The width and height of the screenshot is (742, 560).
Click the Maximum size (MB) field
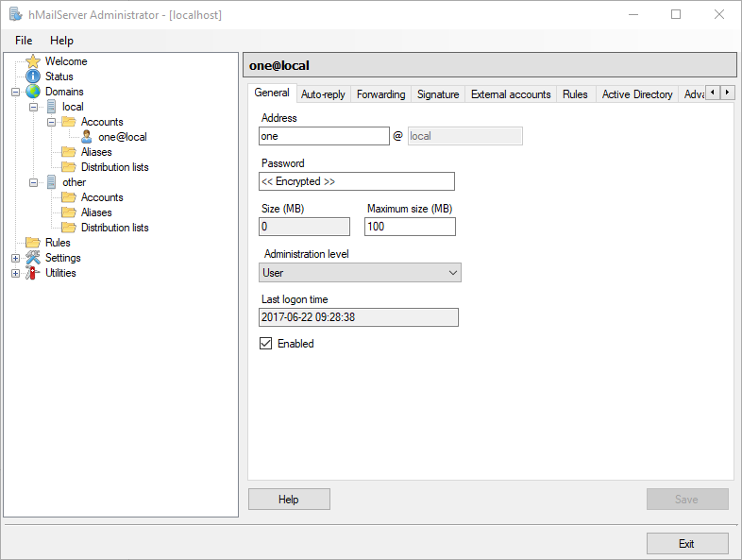[410, 227]
